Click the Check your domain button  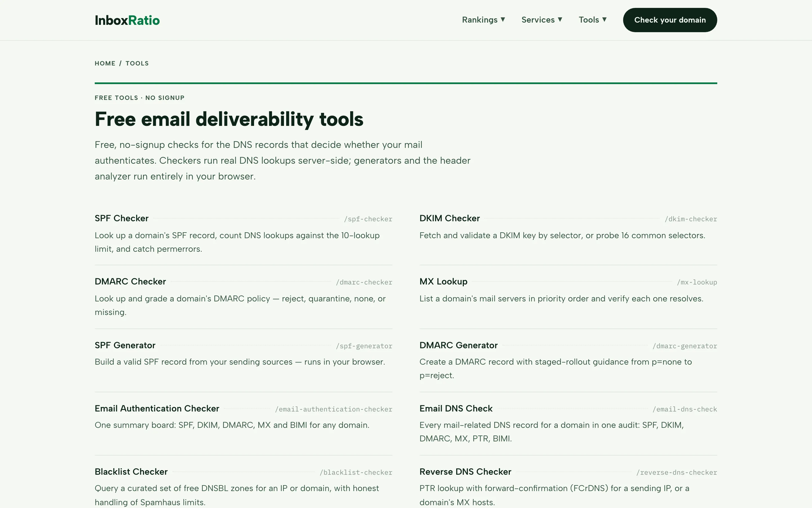click(670, 20)
